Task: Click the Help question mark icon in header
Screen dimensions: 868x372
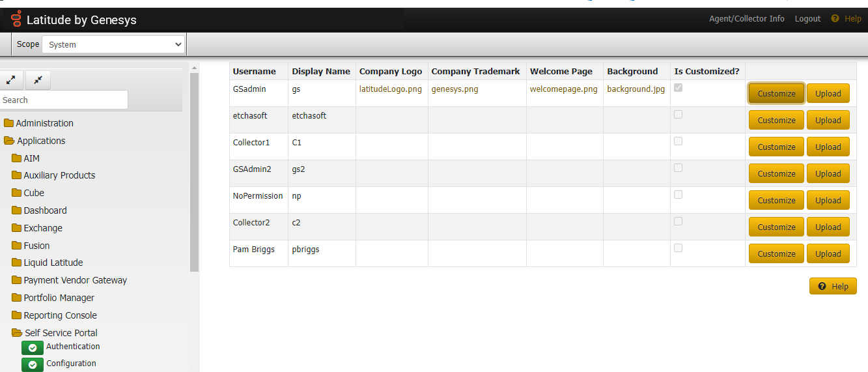Action: click(835, 19)
